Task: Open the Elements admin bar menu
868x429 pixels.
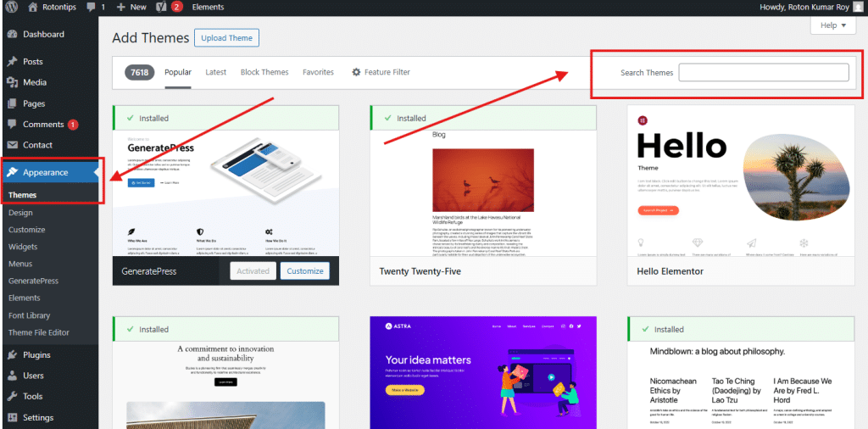Action: coord(209,7)
